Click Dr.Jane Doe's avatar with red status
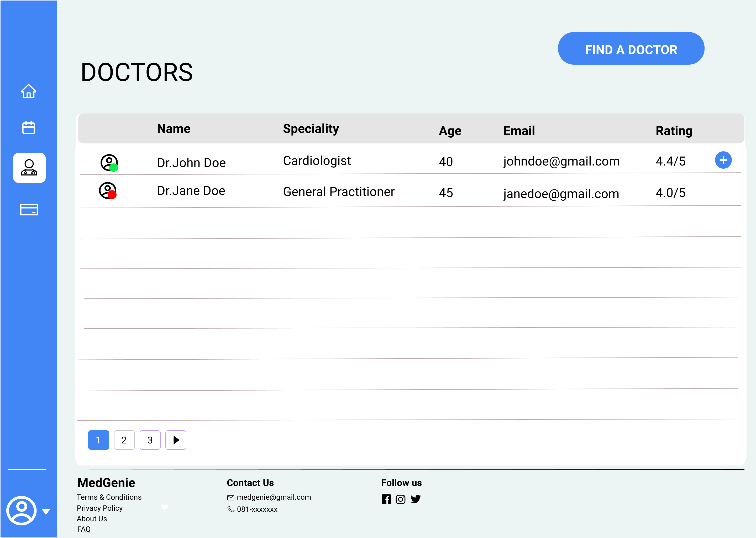756x538 pixels. pos(108,191)
